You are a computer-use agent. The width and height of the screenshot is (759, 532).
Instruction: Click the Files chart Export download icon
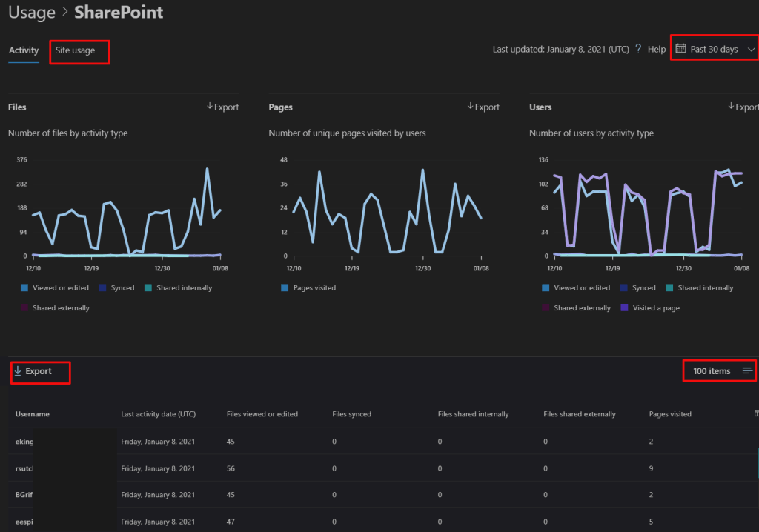pos(210,107)
